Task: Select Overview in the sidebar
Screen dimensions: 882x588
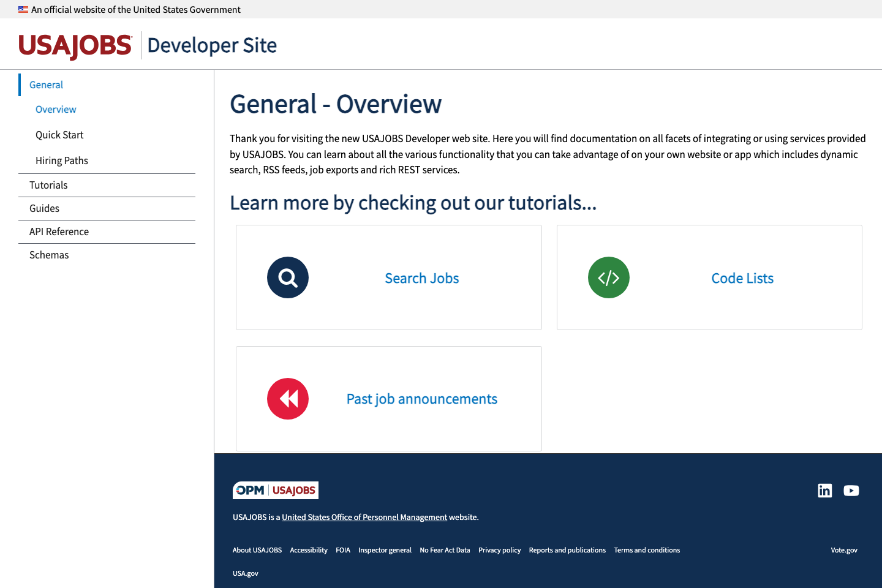Action: point(56,109)
